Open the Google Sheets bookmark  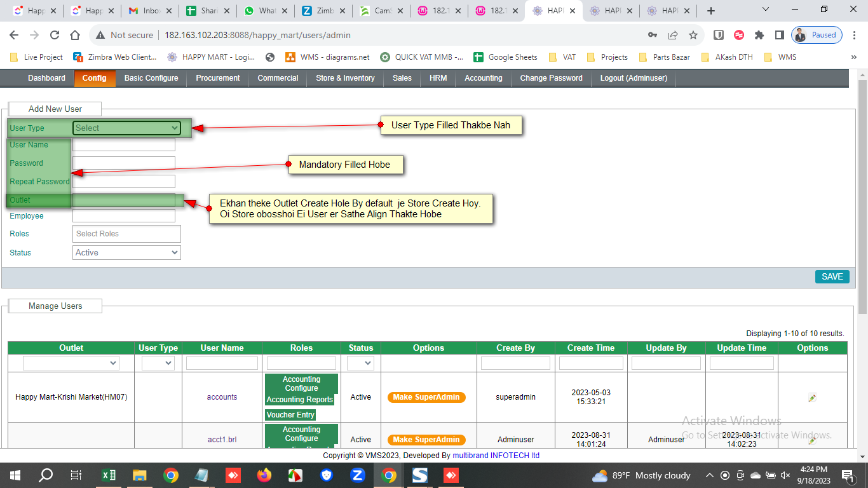point(505,57)
